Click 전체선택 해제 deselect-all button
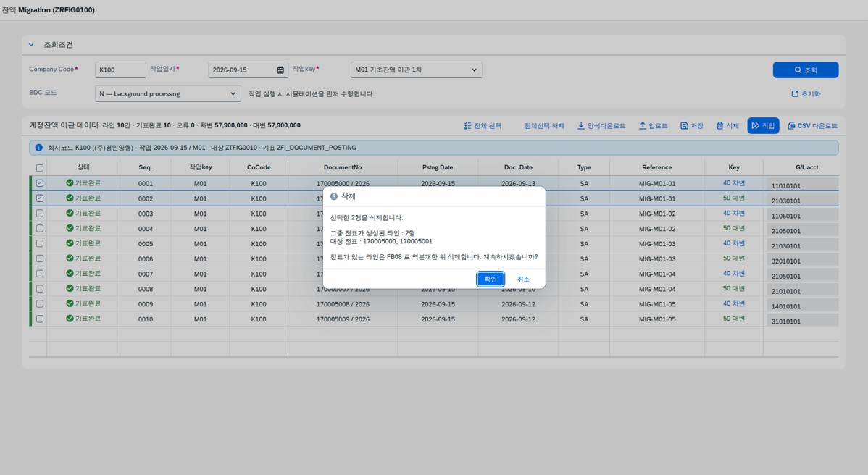Screen dimensions: 868x475 tap(543, 125)
